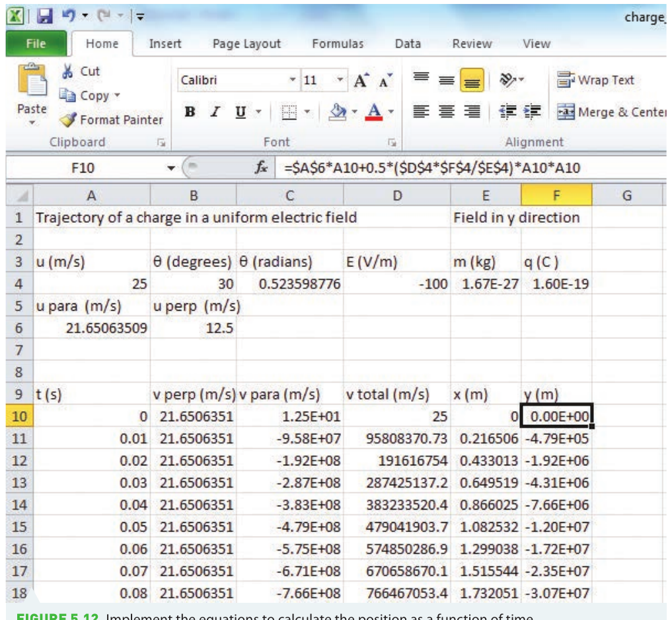This screenshot has width=672, height=620.
Task: Align text left
Action: click(421, 112)
